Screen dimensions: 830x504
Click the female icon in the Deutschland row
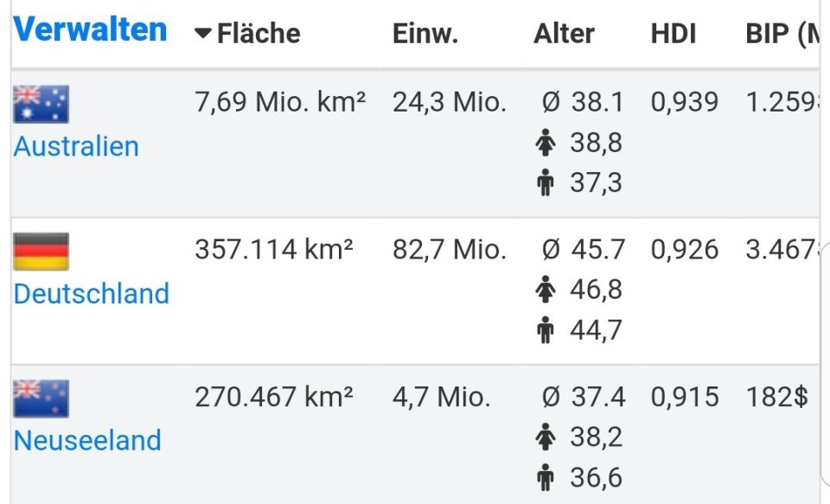tap(545, 290)
